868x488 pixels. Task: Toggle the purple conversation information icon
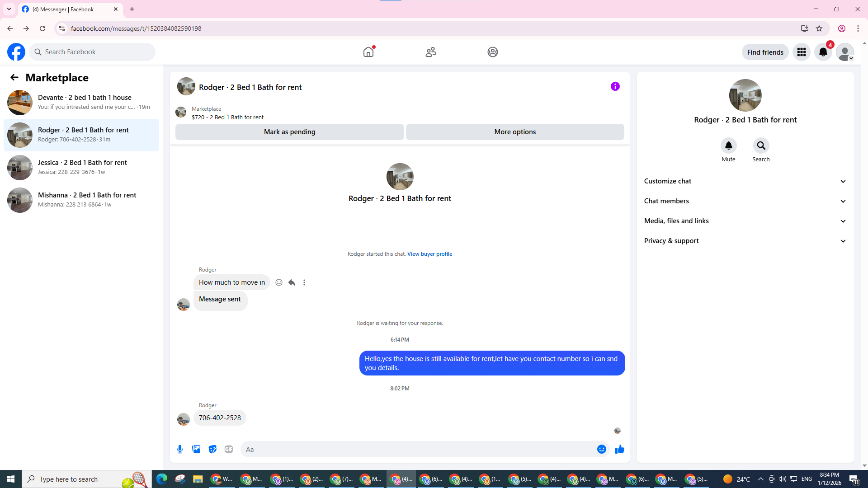[615, 86]
